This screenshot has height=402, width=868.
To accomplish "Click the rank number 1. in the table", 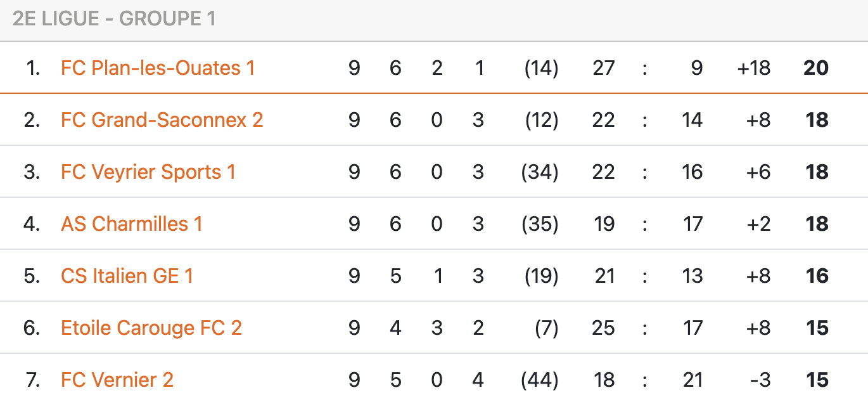I will (33, 68).
